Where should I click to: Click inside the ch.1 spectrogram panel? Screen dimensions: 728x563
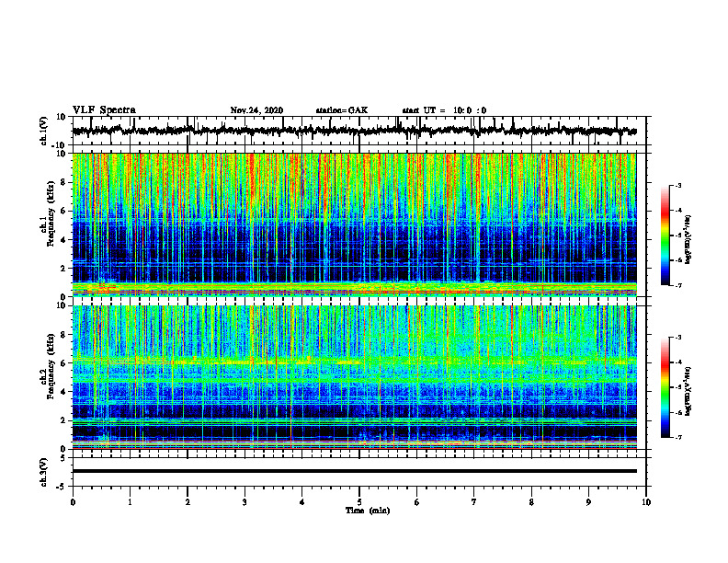point(354,224)
